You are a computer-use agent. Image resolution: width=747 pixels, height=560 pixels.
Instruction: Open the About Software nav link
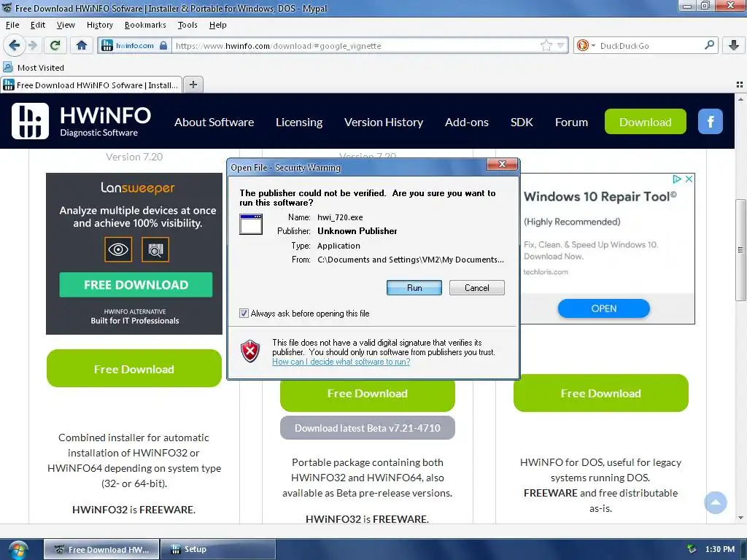coord(214,122)
